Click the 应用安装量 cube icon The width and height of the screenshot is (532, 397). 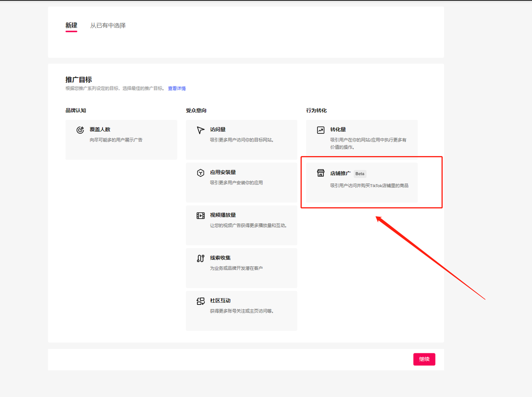tap(200, 173)
